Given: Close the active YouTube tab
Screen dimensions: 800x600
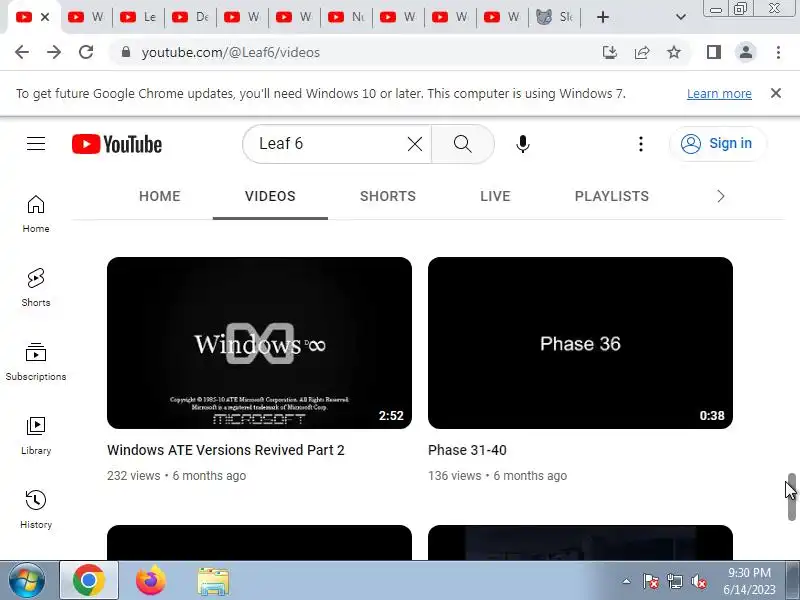Looking at the screenshot, I should pyautogui.click(x=45, y=17).
